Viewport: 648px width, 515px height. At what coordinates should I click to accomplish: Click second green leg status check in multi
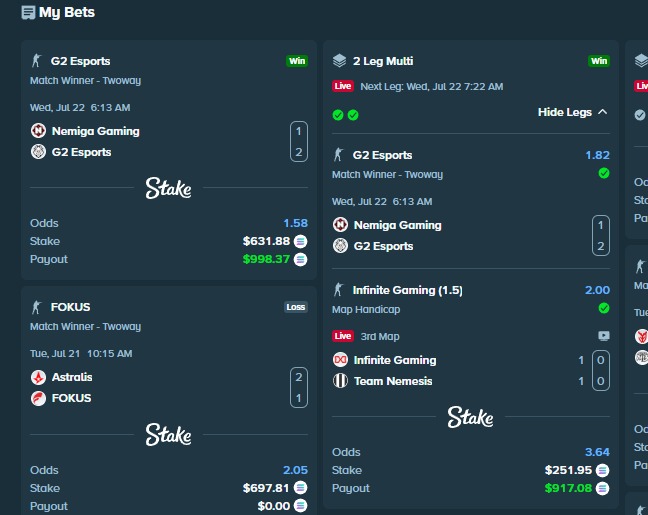[x=353, y=115]
